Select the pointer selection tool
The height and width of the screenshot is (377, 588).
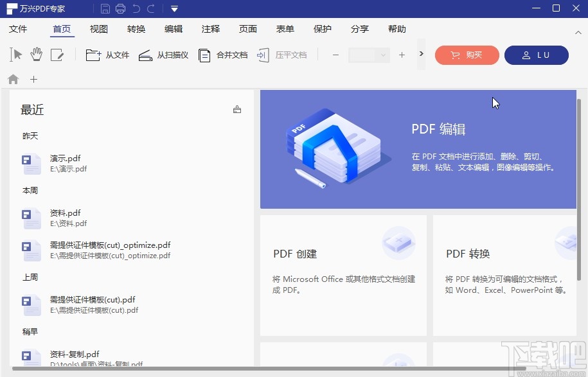coord(15,55)
